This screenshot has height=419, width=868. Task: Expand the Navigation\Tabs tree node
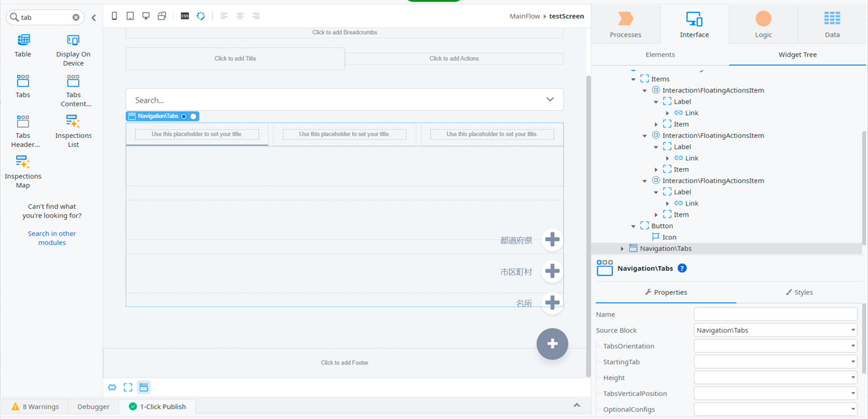622,249
